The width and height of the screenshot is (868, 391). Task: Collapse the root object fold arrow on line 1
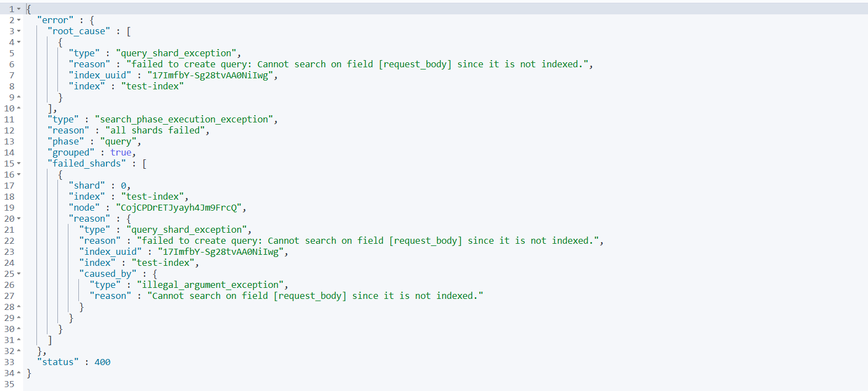coord(19,9)
